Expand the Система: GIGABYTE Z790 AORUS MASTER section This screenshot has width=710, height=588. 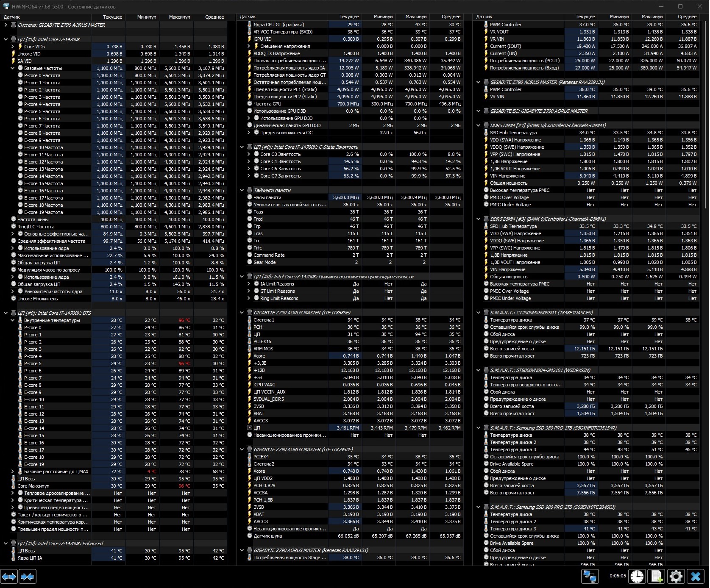6,25
